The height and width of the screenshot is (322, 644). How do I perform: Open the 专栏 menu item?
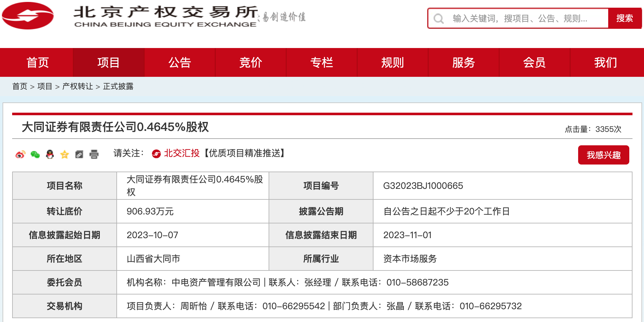pos(322,62)
